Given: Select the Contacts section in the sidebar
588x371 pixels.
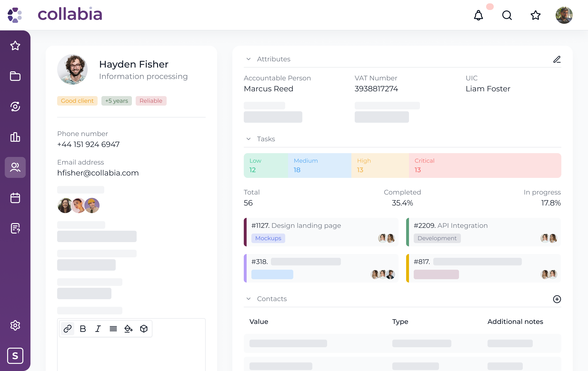Looking at the screenshot, I should tap(15, 167).
